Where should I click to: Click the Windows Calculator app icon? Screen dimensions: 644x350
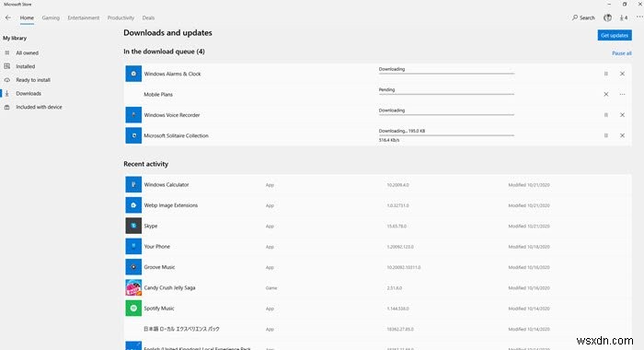(x=133, y=184)
